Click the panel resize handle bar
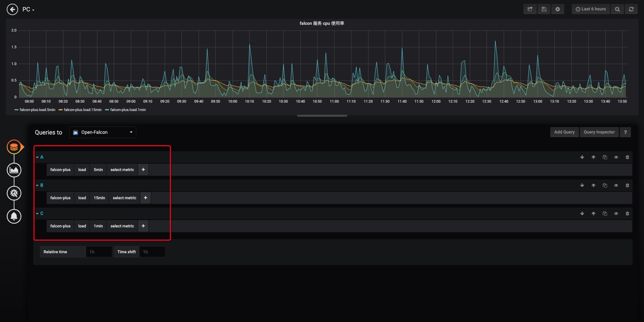This screenshot has height=322, width=644. point(322,116)
